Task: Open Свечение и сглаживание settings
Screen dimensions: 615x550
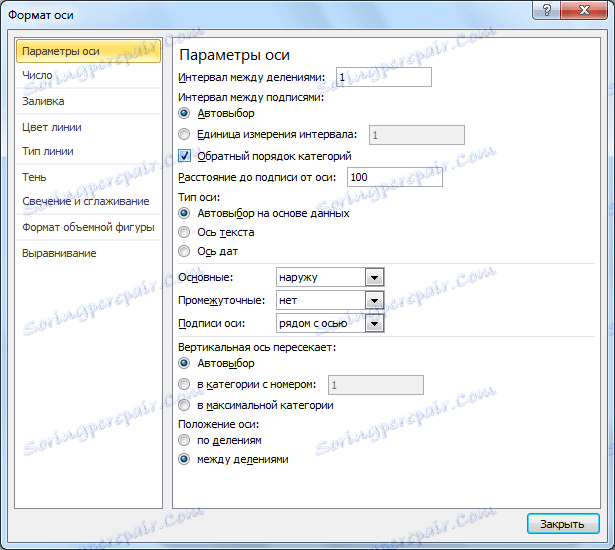Action: pos(88,201)
